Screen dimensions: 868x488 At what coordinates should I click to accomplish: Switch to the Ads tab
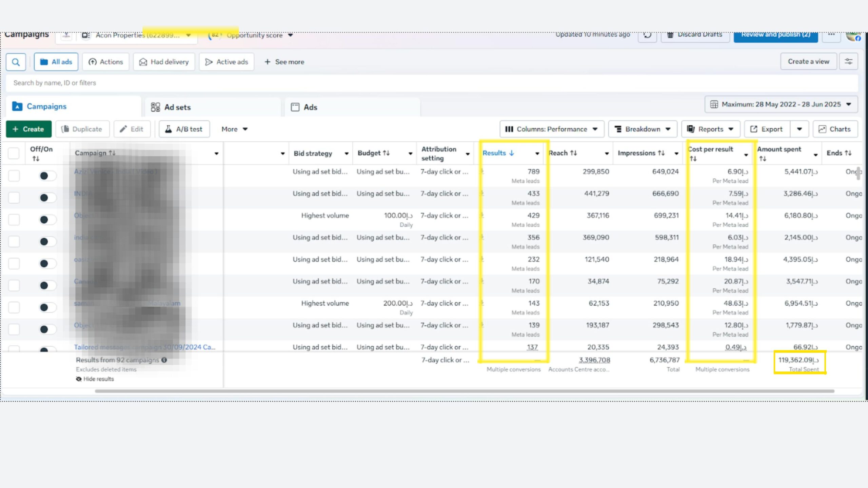tap(310, 107)
